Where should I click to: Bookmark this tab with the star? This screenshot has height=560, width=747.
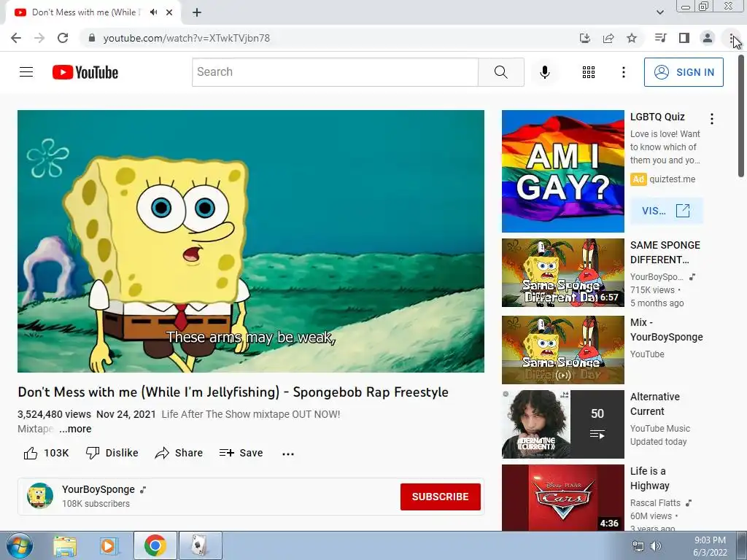[x=632, y=38]
